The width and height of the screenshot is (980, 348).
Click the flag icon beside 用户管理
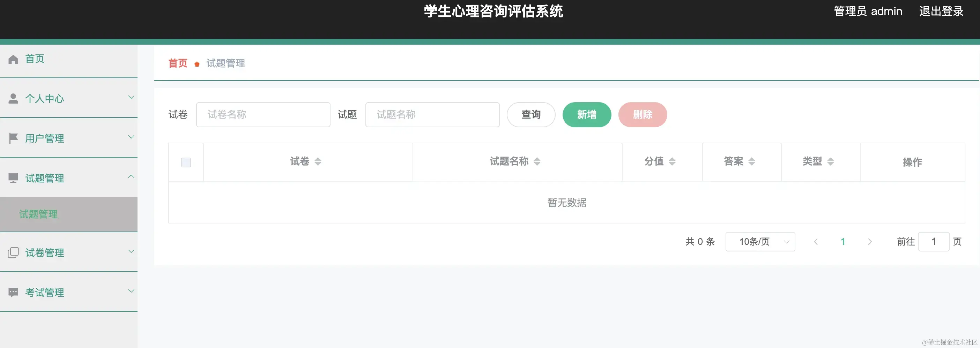point(13,137)
